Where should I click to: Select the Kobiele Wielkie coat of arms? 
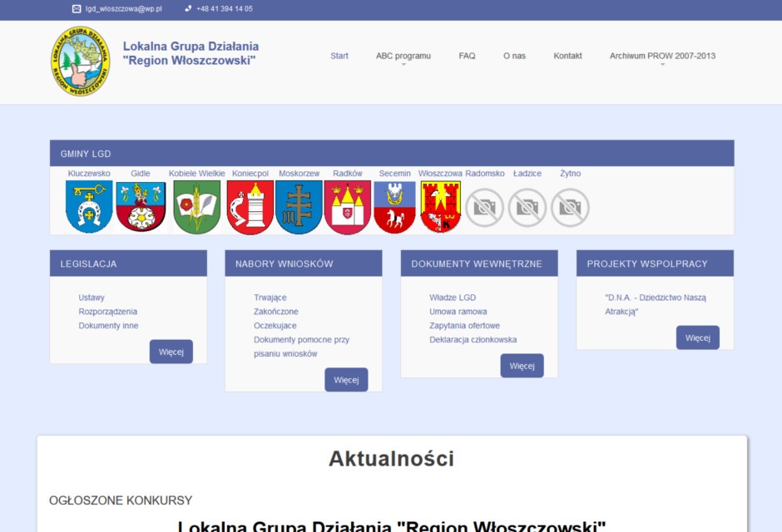click(197, 207)
